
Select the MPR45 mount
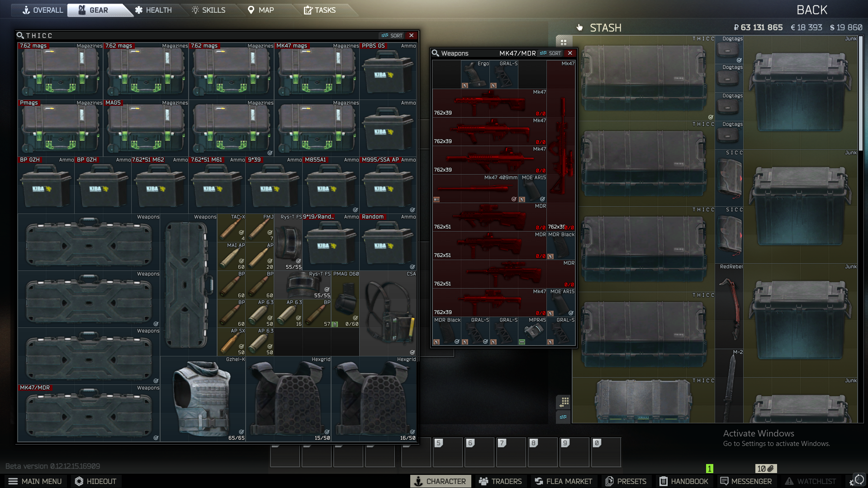click(x=532, y=331)
